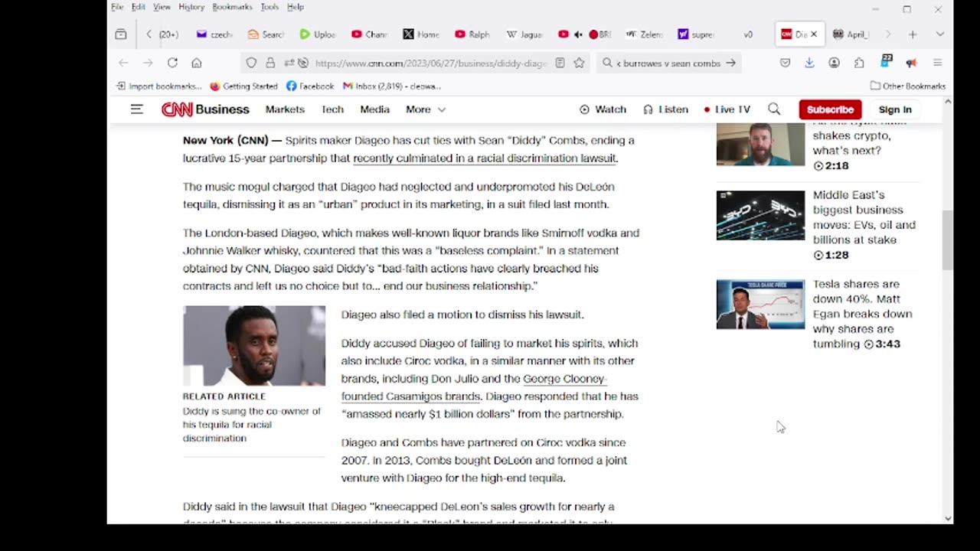Open the Bookmarks menu
This screenshot has width=980, height=551.
pyautogui.click(x=232, y=7)
